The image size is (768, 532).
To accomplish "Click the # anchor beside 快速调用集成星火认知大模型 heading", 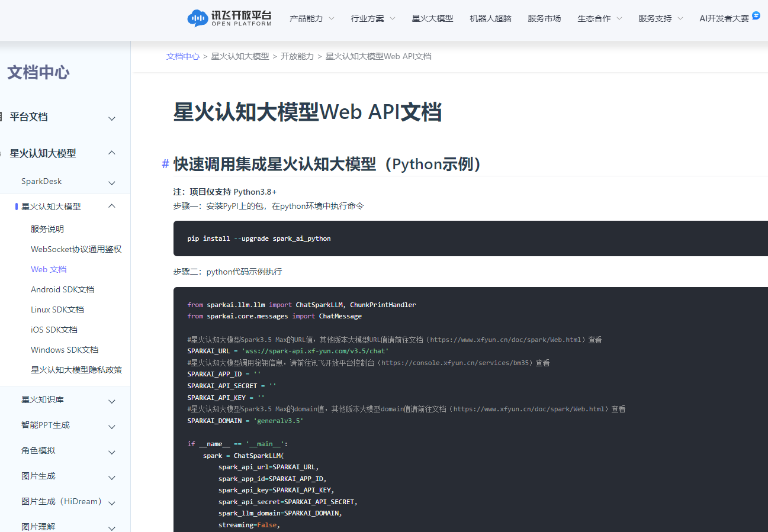I will 166,164.
